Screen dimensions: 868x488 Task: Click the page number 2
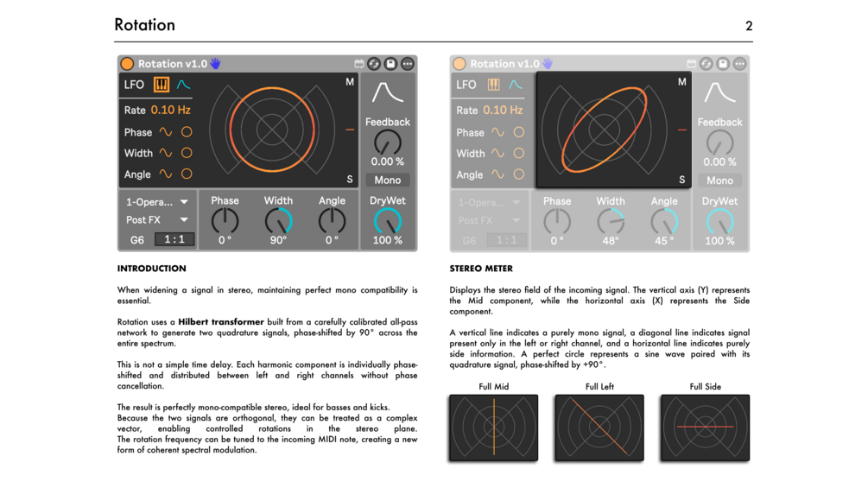click(749, 26)
